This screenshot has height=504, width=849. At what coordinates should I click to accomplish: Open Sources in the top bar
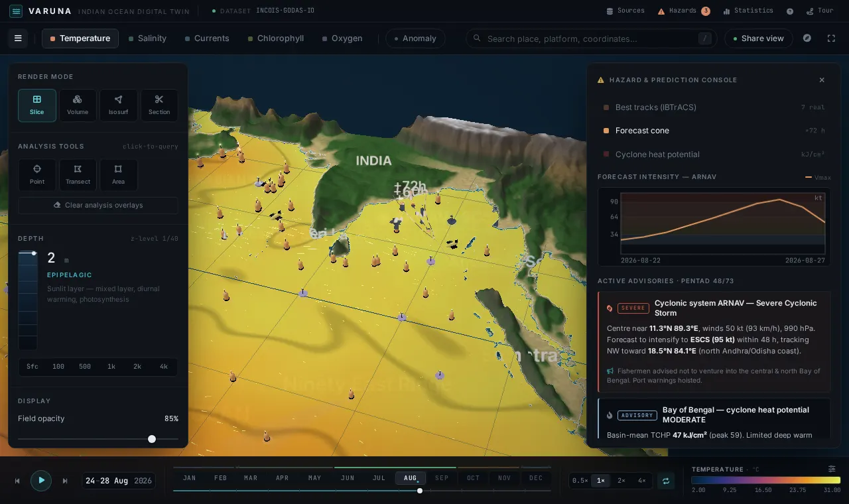click(x=625, y=11)
